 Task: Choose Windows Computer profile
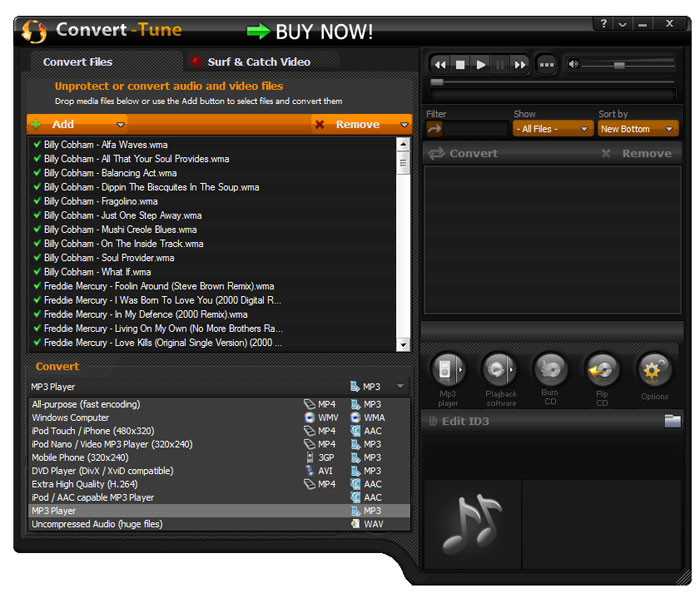coord(219,418)
